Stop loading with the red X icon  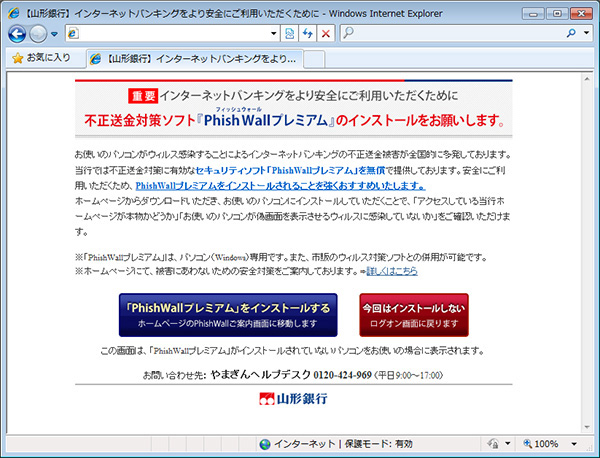(x=326, y=34)
